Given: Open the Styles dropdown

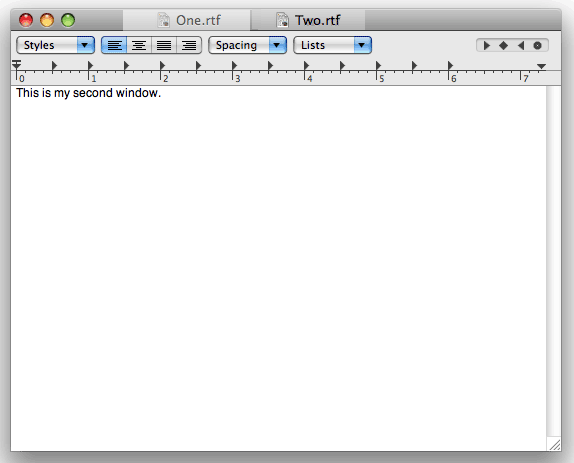Looking at the screenshot, I should 56,45.
